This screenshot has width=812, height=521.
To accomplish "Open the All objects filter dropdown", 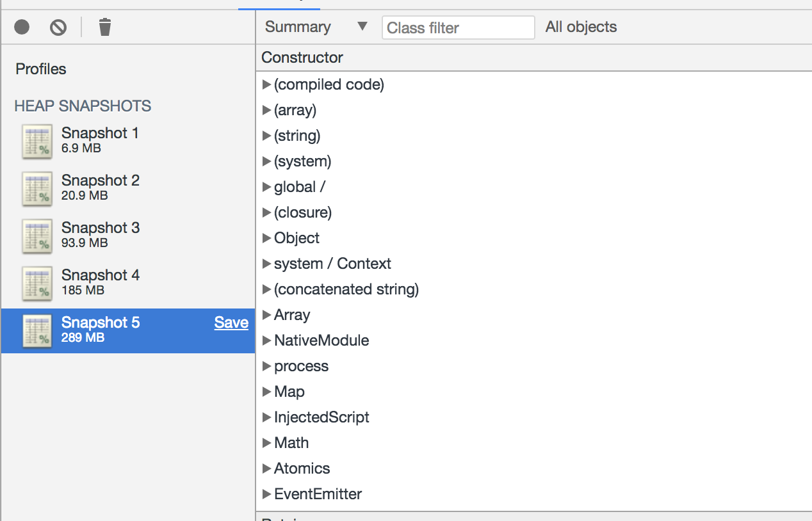I will (x=580, y=27).
